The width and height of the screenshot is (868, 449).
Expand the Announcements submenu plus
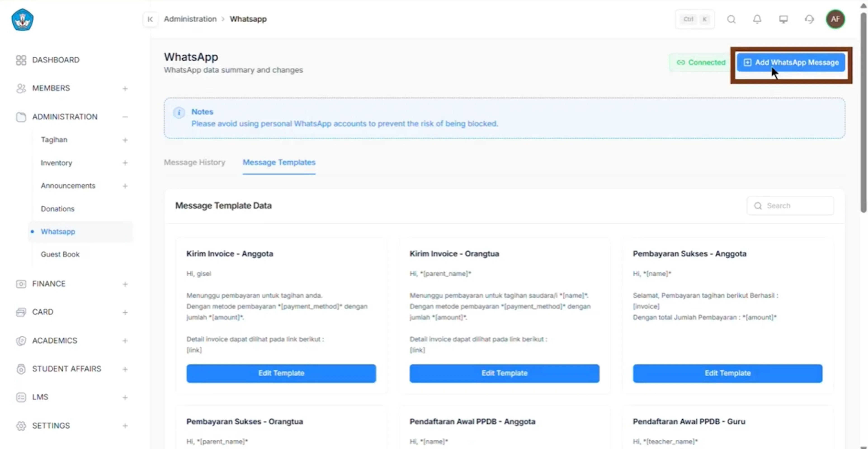tap(125, 186)
